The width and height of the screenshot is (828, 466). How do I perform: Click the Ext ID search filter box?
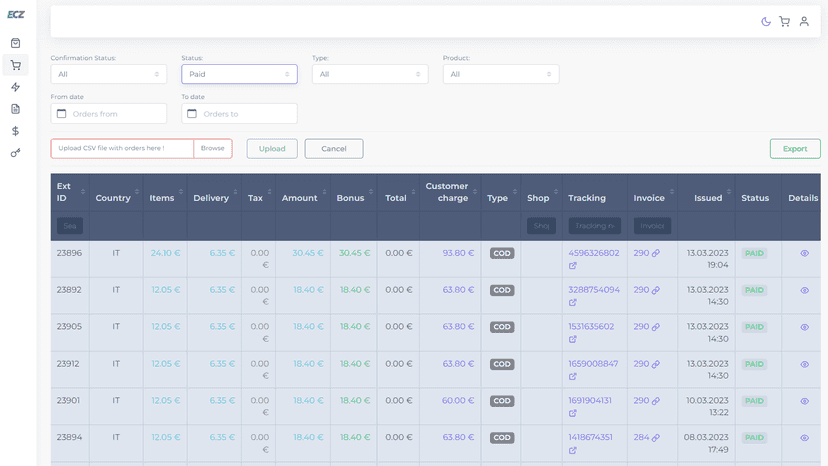click(70, 226)
